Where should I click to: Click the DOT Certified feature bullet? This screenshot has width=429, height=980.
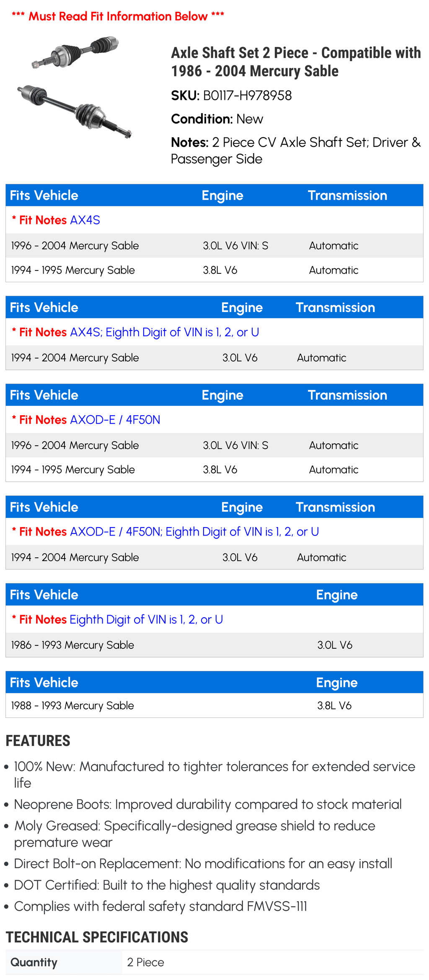click(163, 885)
